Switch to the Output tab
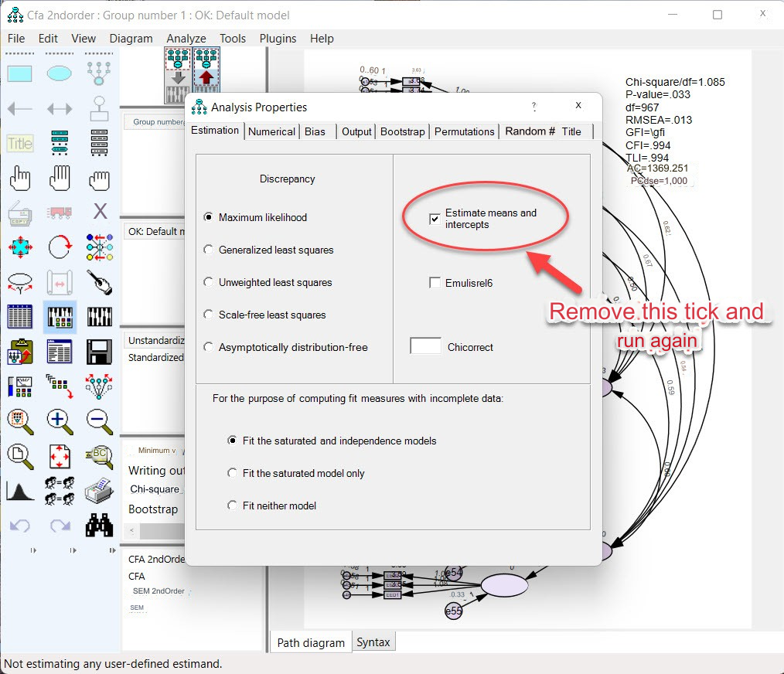The image size is (784, 674). click(356, 131)
